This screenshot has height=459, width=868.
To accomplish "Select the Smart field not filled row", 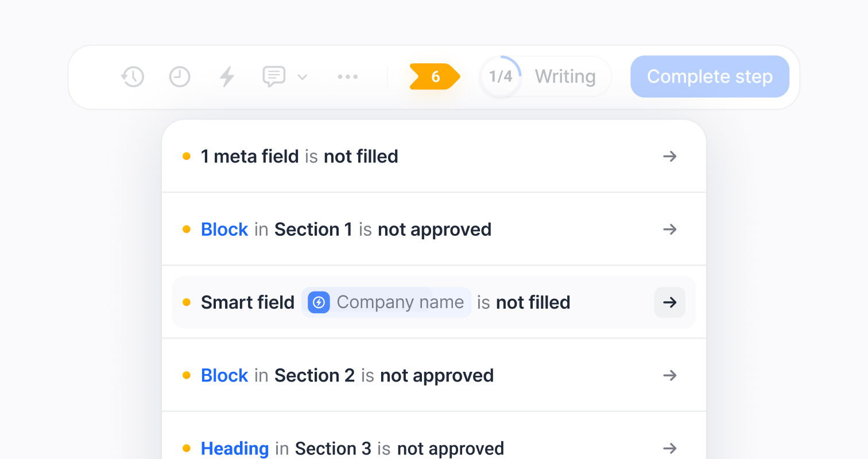I will pos(434,302).
